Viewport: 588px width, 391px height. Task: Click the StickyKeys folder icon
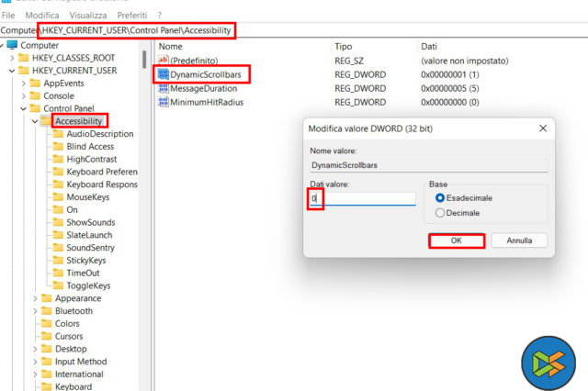(58, 261)
